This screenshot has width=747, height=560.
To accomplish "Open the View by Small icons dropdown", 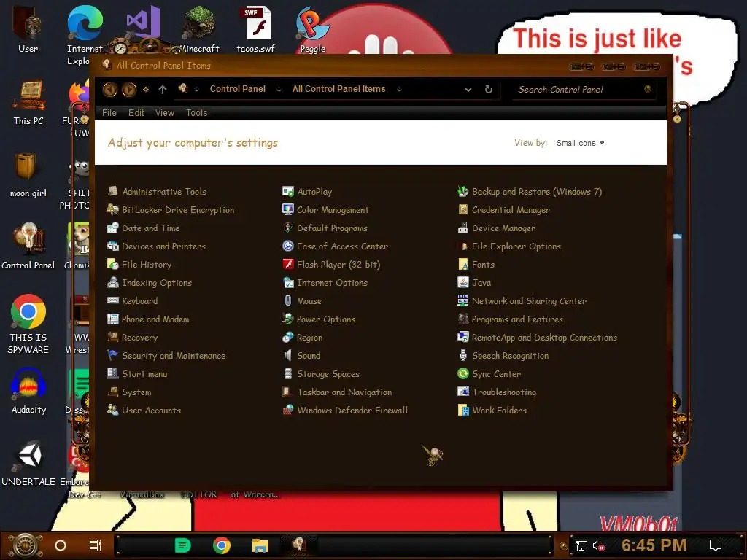I will pos(580,143).
